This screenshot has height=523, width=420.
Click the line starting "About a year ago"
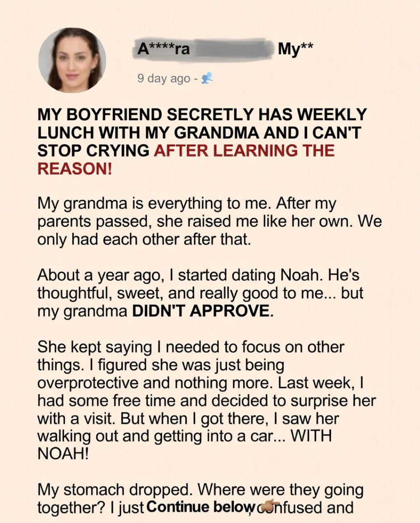coord(195,275)
